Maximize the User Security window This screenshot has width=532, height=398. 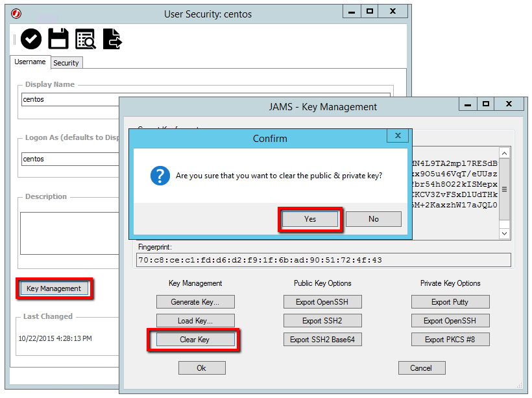point(370,12)
